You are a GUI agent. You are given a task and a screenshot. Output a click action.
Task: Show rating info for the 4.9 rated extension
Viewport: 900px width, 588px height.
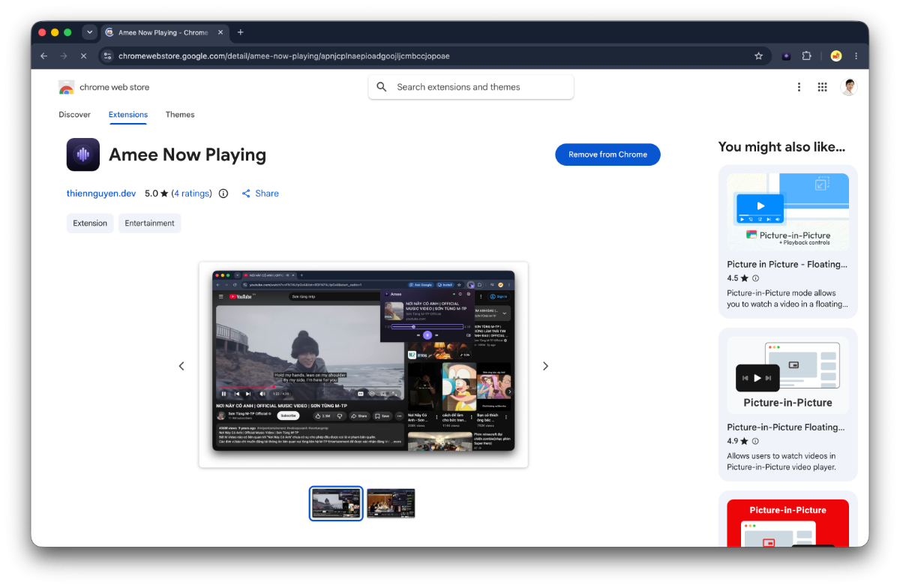[755, 441]
